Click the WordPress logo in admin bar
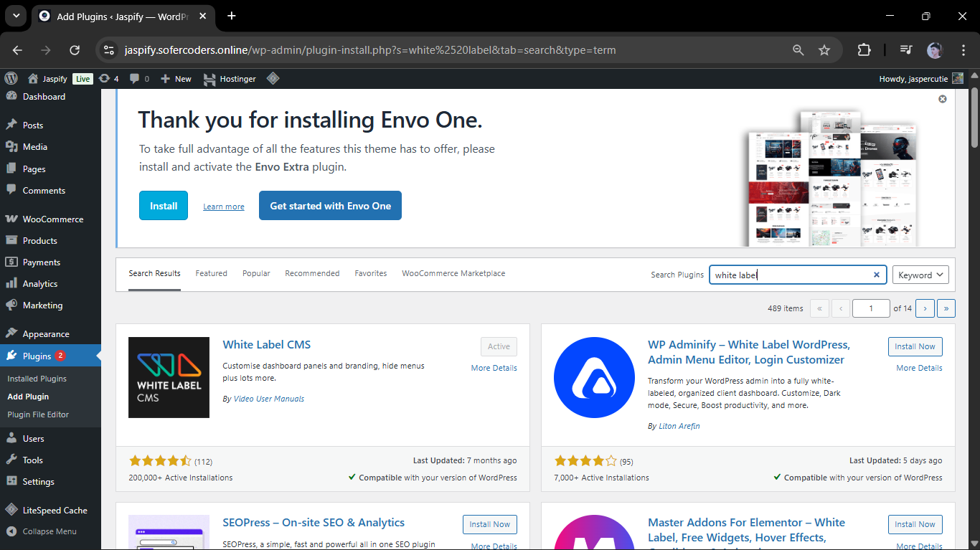980x550 pixels. point(11,79)
